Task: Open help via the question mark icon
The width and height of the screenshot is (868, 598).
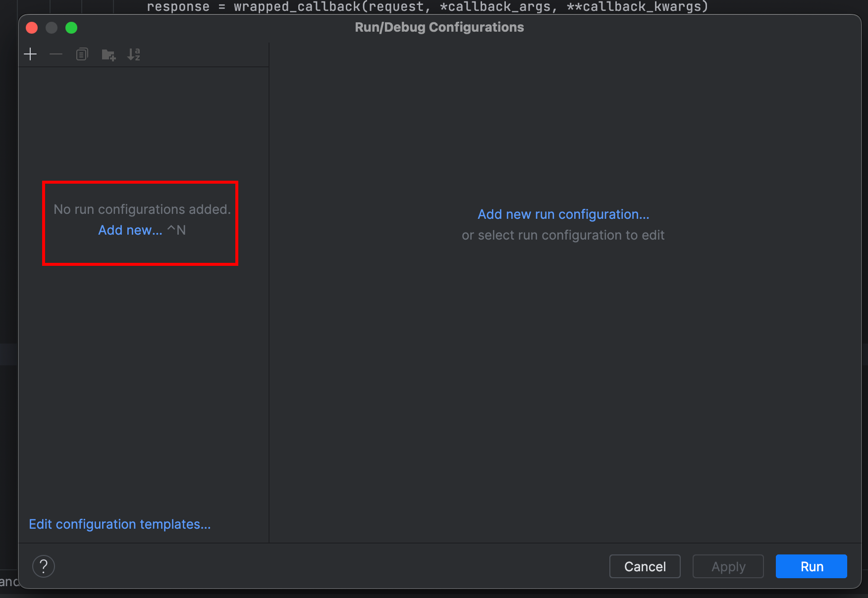Action: coord(44,566)
